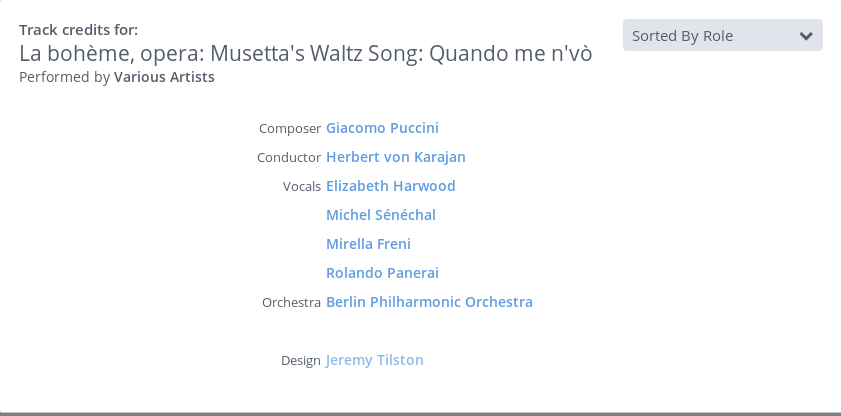Click the Vocals role label
The height and width of the screenshot is (416, 841).
click(x=301, y=187)
